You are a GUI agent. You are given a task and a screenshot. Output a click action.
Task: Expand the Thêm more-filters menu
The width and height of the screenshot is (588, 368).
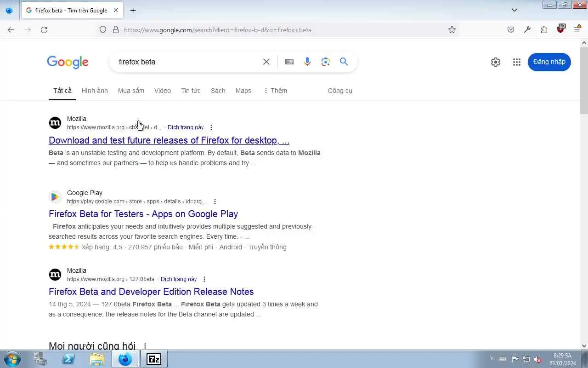275,91
